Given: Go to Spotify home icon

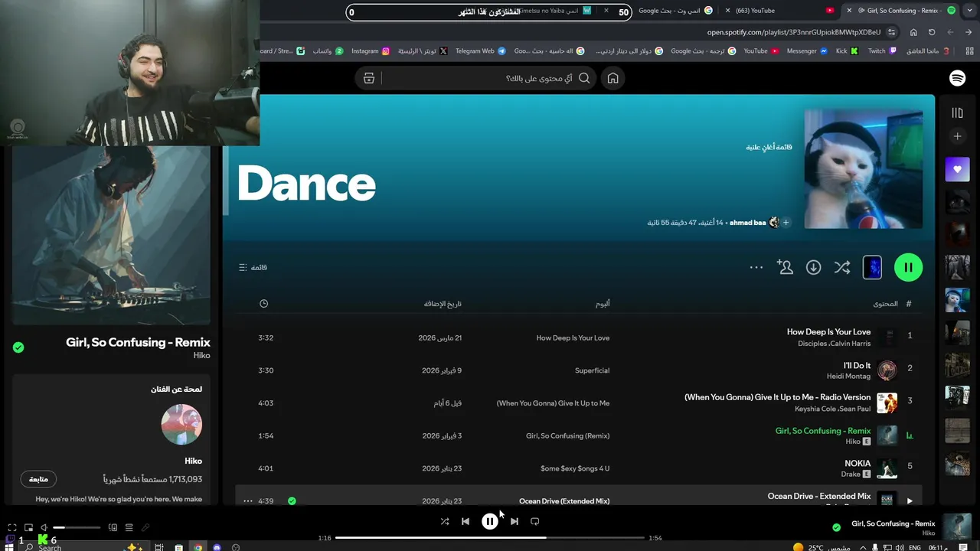Looking at the screenshot, I should [612, 78].
